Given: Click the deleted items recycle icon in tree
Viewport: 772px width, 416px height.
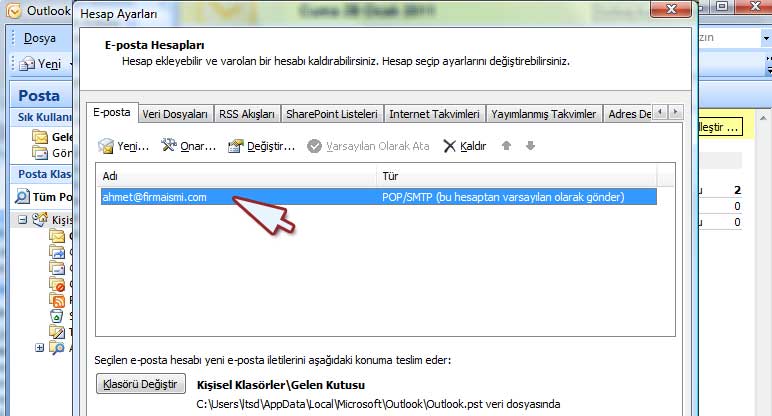Looking at the screenshot, I should tap(57, 316).
